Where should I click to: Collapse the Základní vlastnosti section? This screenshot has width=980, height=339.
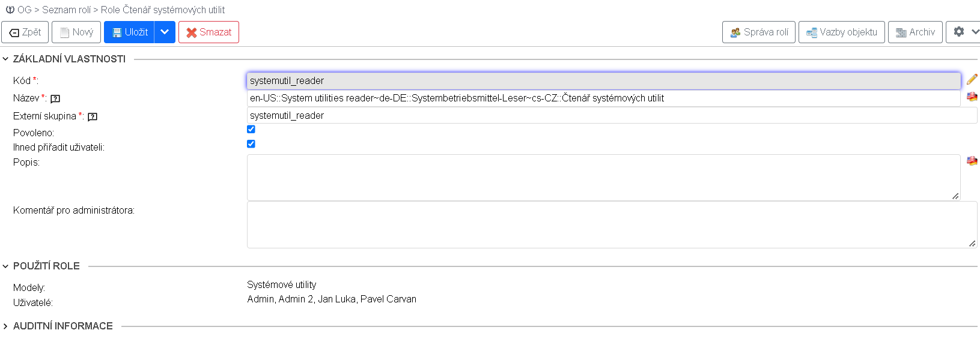point(6,59)
